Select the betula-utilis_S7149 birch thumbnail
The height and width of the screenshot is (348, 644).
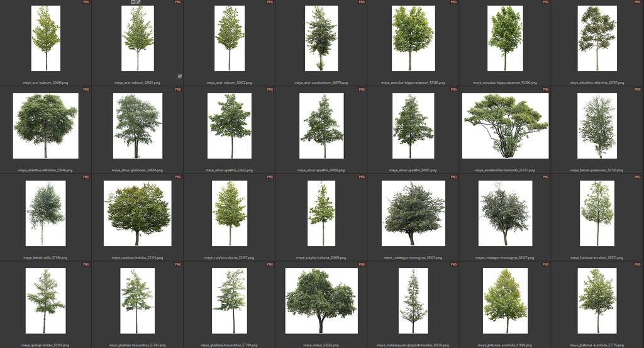click(46, 213)
